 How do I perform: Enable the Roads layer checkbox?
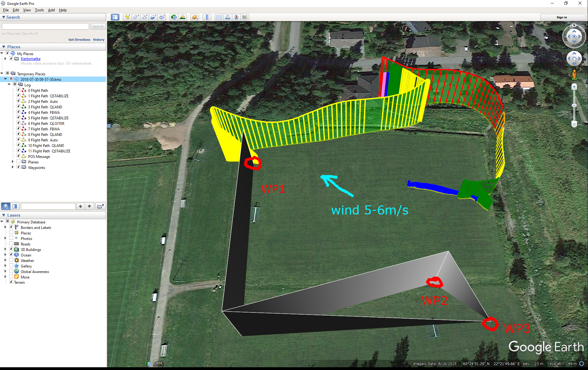[11, 244]
